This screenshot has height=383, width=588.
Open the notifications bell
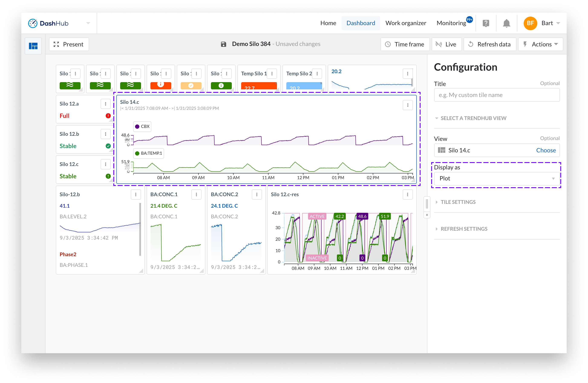(506, 23)
